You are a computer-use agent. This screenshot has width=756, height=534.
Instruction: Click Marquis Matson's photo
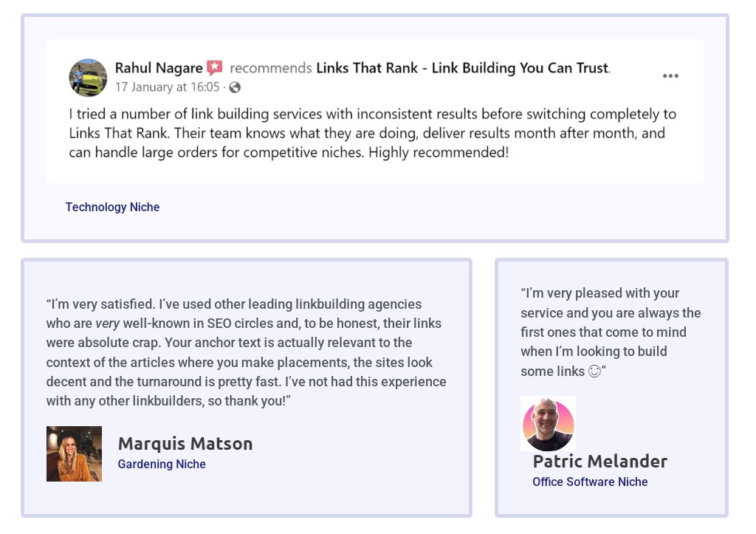75,453
